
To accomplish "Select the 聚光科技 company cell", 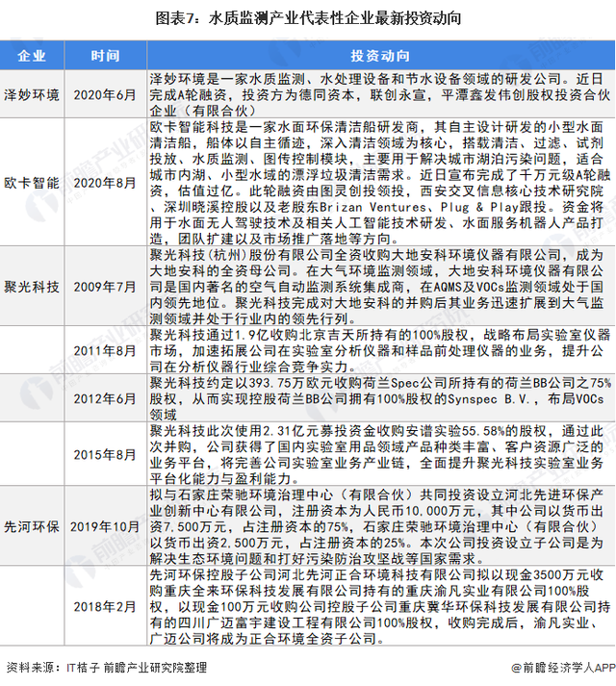I will pos(32,286).
